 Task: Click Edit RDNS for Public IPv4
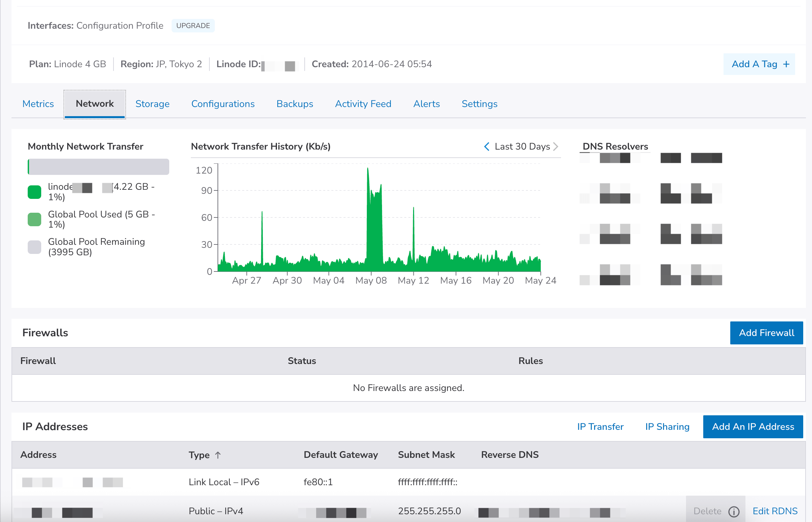775,511
